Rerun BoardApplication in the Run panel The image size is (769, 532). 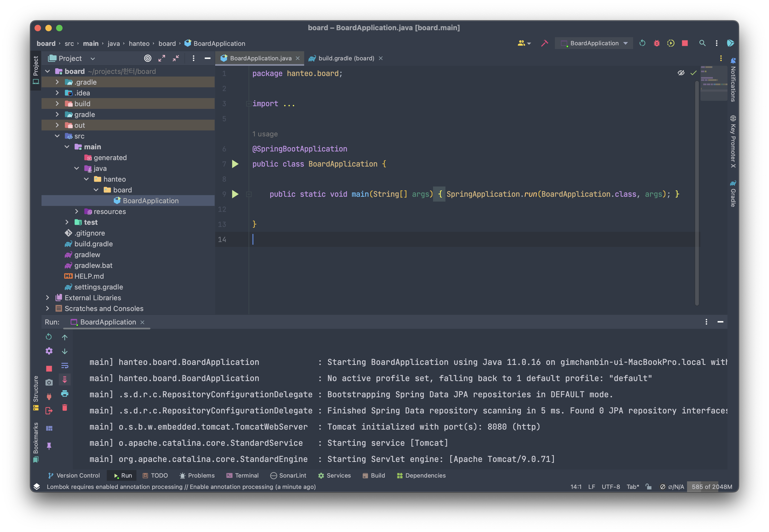tap(49, 337)
